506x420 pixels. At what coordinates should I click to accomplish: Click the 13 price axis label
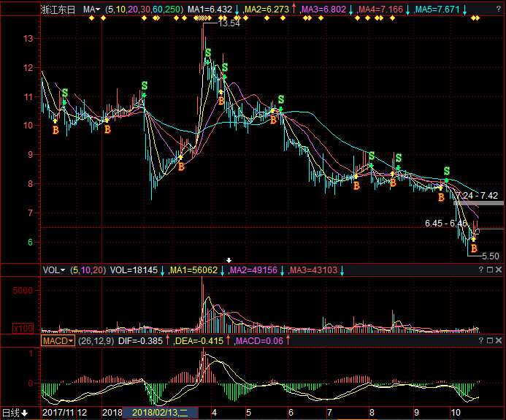(x=28, y=39)
